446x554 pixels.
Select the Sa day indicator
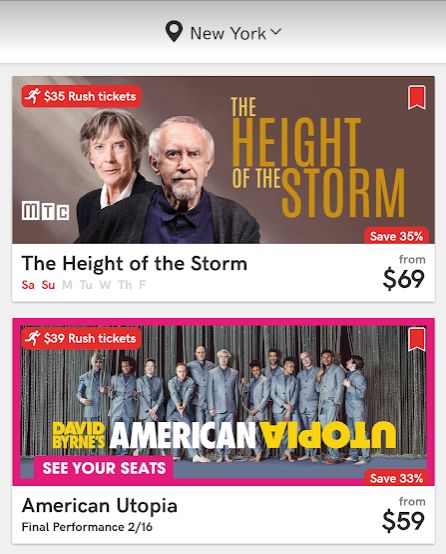pos(28,285)
